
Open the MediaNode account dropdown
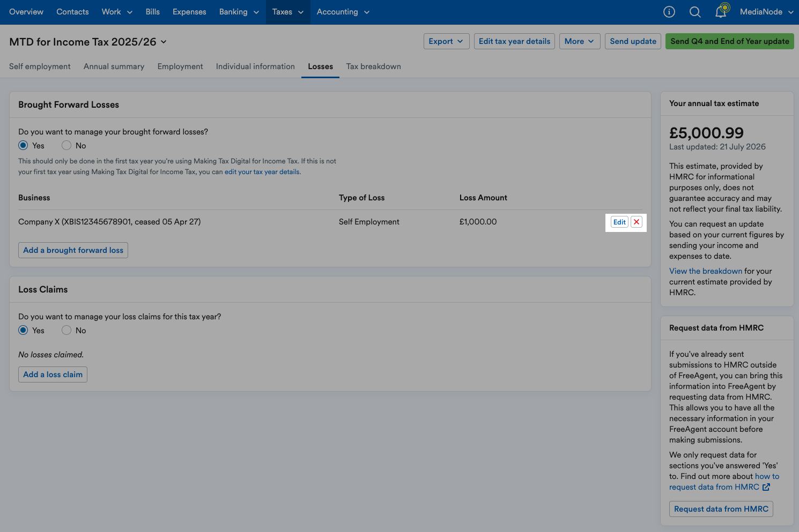766,12
